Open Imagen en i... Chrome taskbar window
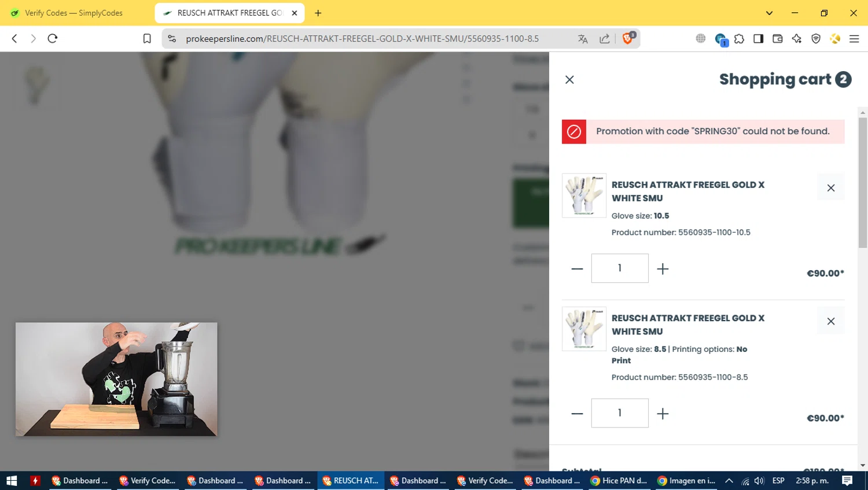Screen dimensions: 868x490 (x=687, y=481)
